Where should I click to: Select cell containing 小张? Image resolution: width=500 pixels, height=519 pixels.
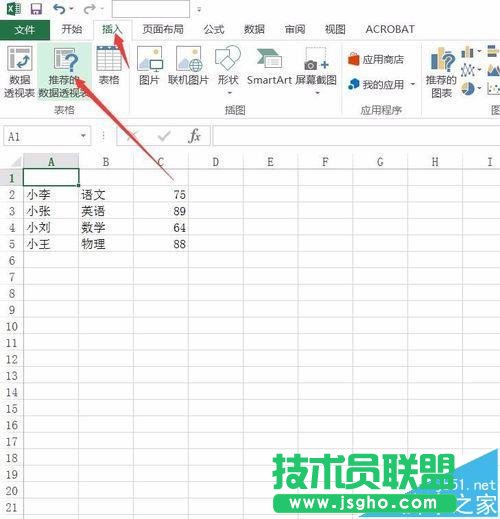point(51,211)
